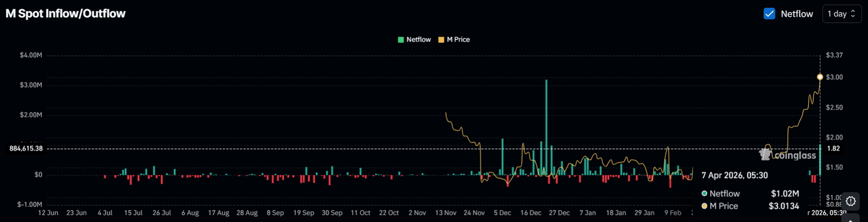Viewport: 868px width, 222px height.
Task: Click the M Spot Inflow/Outflow title
Action: (x=66, y=14)
